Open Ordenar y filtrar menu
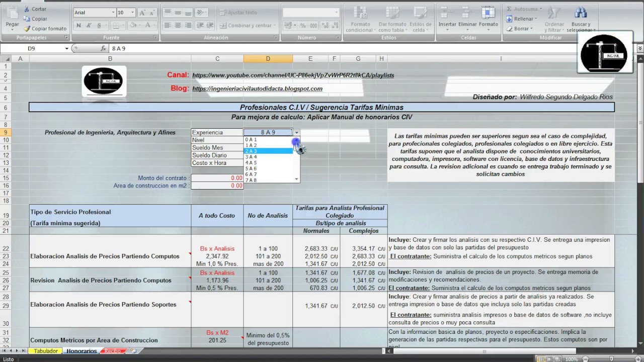This screenshot has width=644, height=362. [554, 20]
